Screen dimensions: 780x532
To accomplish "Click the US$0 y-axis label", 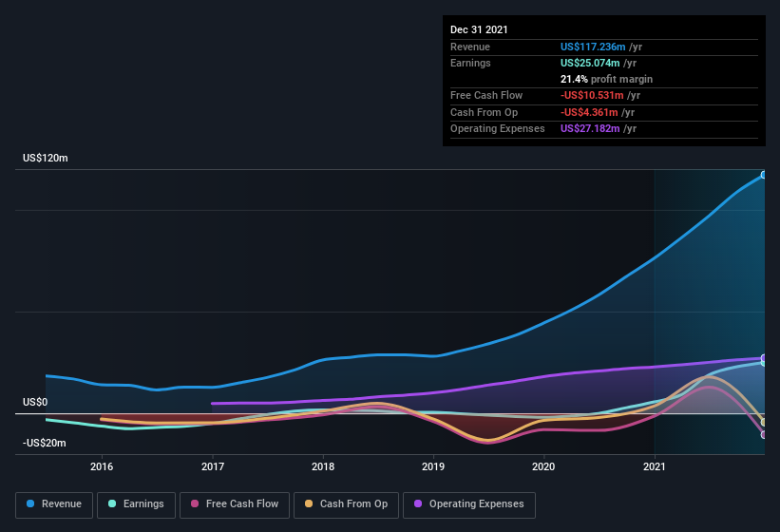I will 35,402.
